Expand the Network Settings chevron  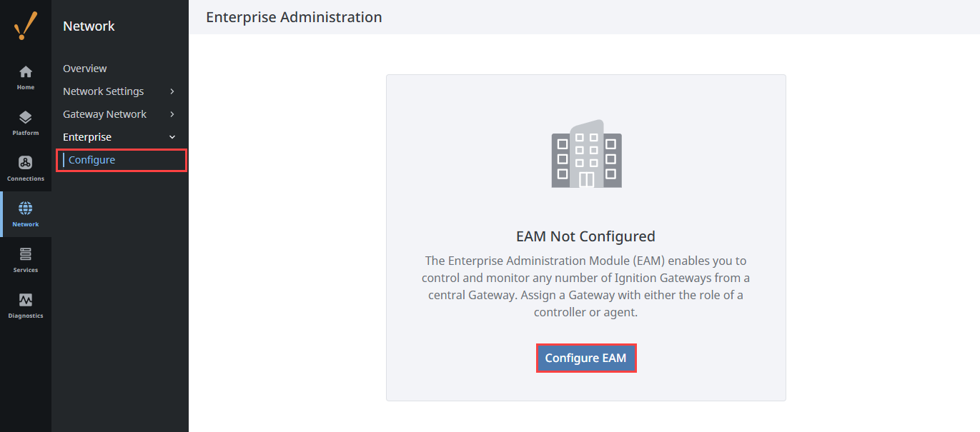point(172,91)
